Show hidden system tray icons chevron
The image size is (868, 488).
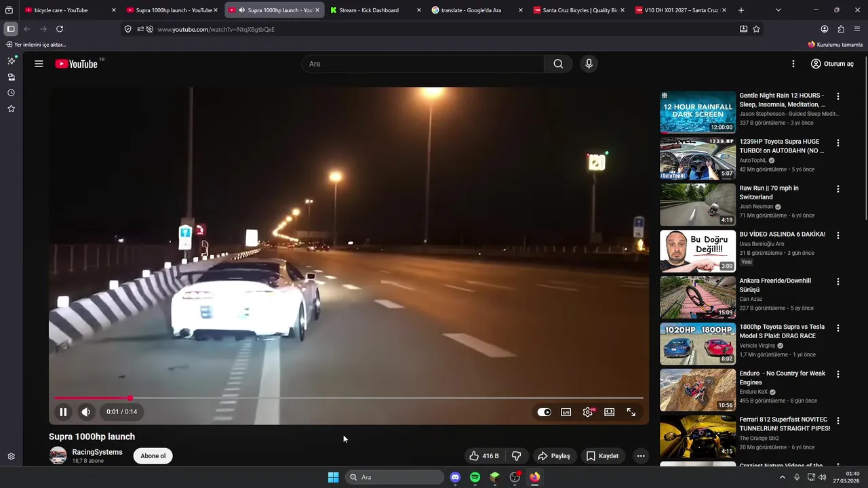pos(782,477)
